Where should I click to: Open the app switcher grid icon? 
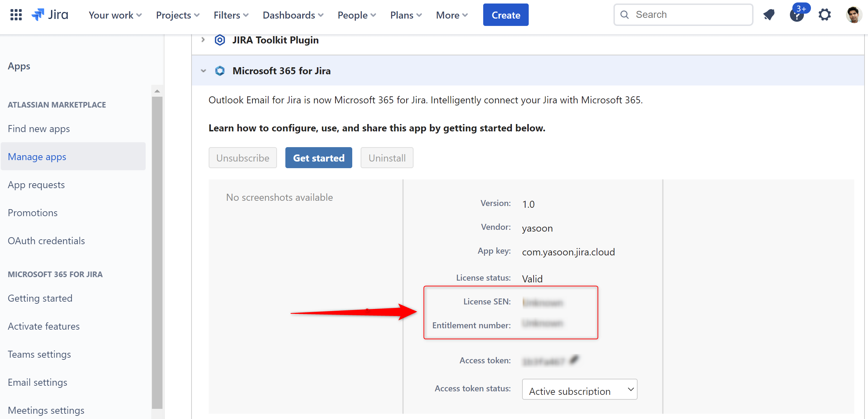tap(16, 15)
